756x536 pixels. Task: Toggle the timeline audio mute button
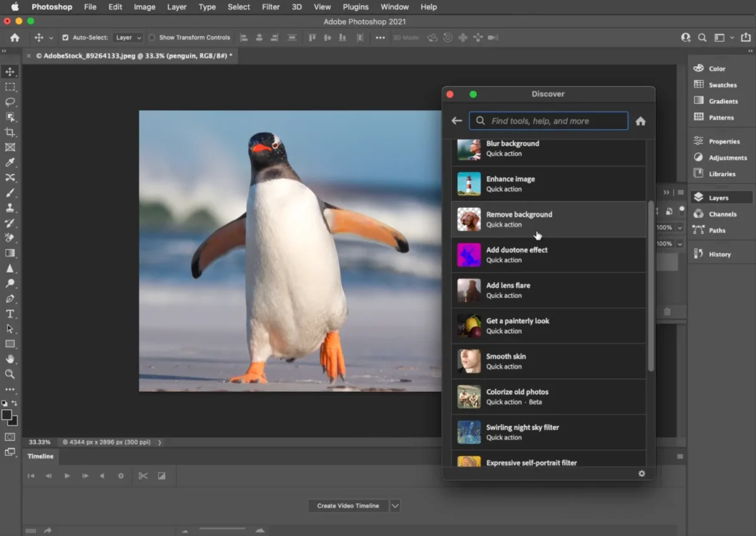click(102, 476)
